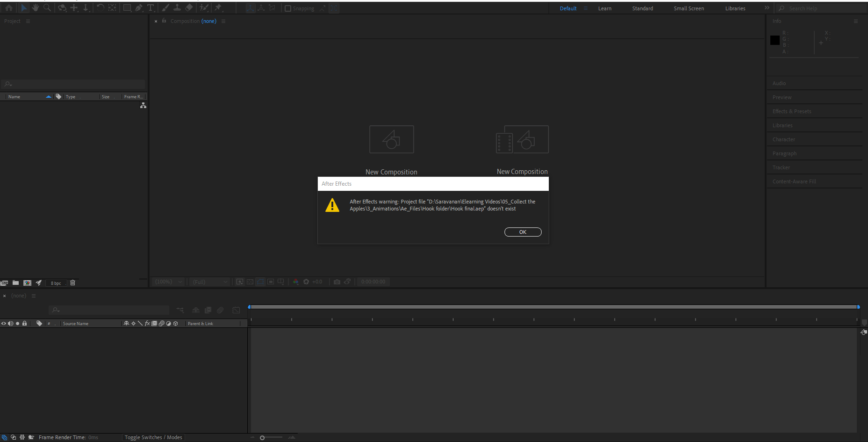This screenshot has width=868, height=442.
Task: Pick the Clone Stamp tool
Action: point(177,7)
